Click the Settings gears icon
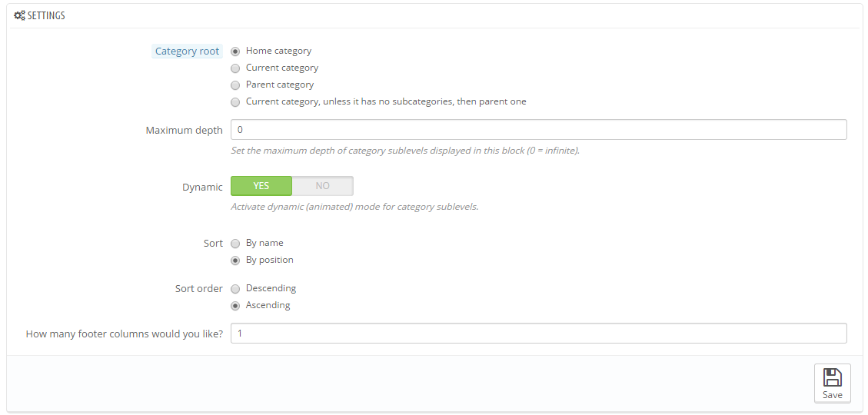Viewport: 868px width, 415px height. point(19,15)
